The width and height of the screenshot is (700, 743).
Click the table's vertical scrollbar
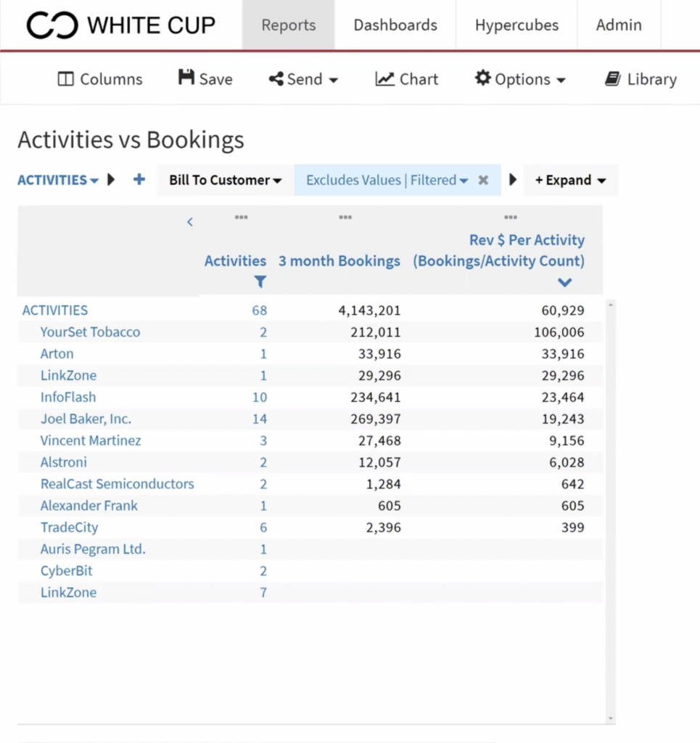pos(611,508)
